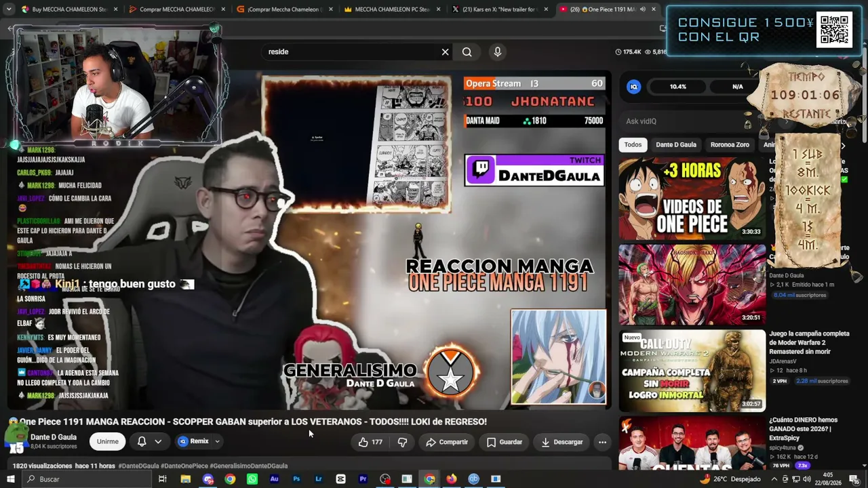Click the #GeneralisimoDanteDGaula hashtag

click(249, 466)
